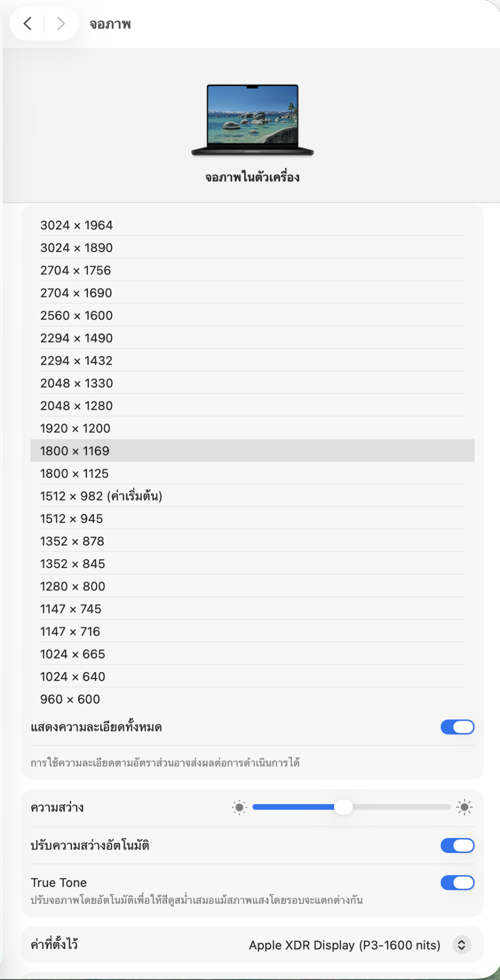Select the 960 × 600 resolution
500x980 pixels.
coord(70,699)
